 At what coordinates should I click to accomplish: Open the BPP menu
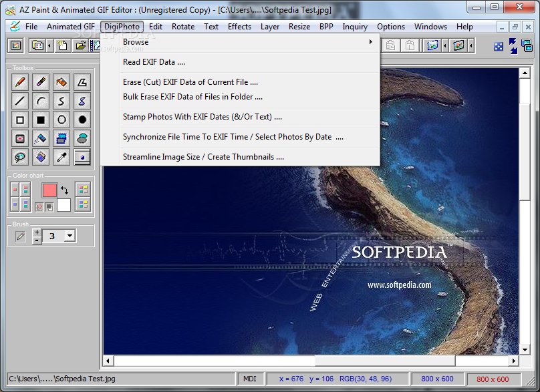tap(326, 27)
